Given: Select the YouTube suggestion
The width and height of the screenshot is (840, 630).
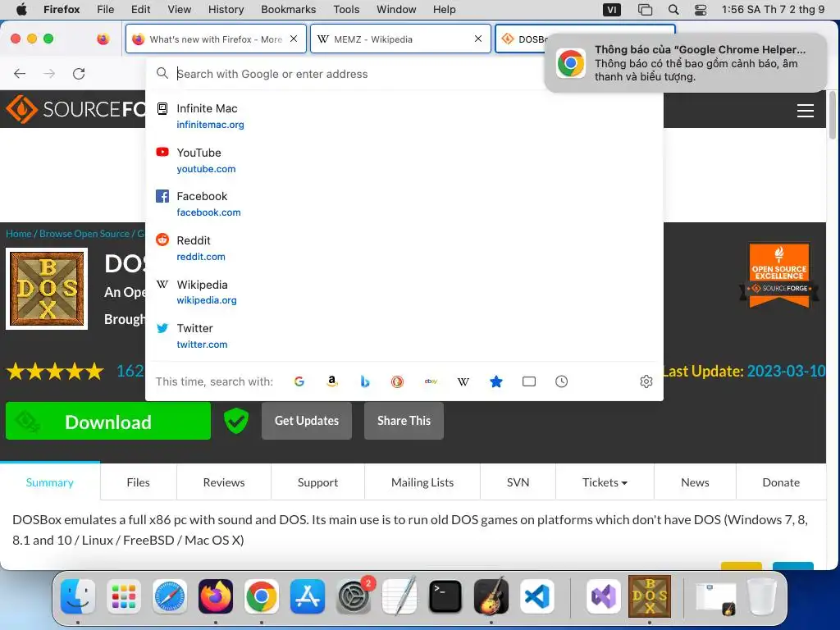Looking at the screenshot, I should pyautogui.click(x=404, y=160).
